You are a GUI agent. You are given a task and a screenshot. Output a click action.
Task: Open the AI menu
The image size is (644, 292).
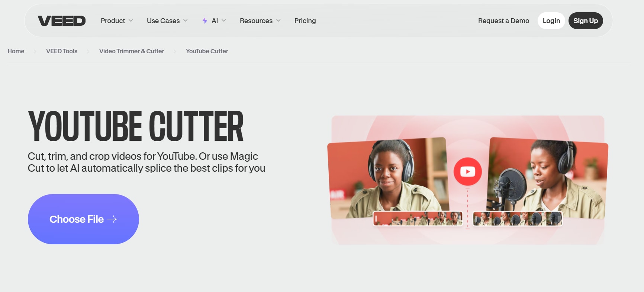(214, 21)
